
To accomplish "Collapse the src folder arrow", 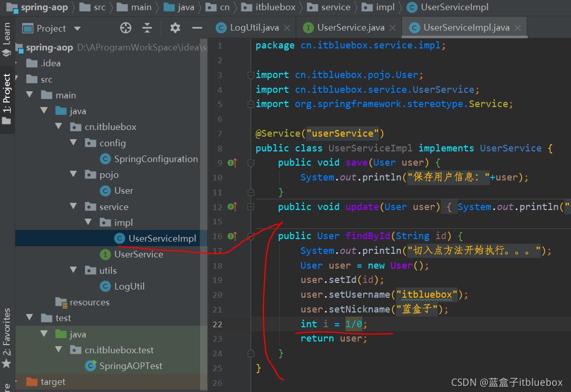I will (17, 79).
